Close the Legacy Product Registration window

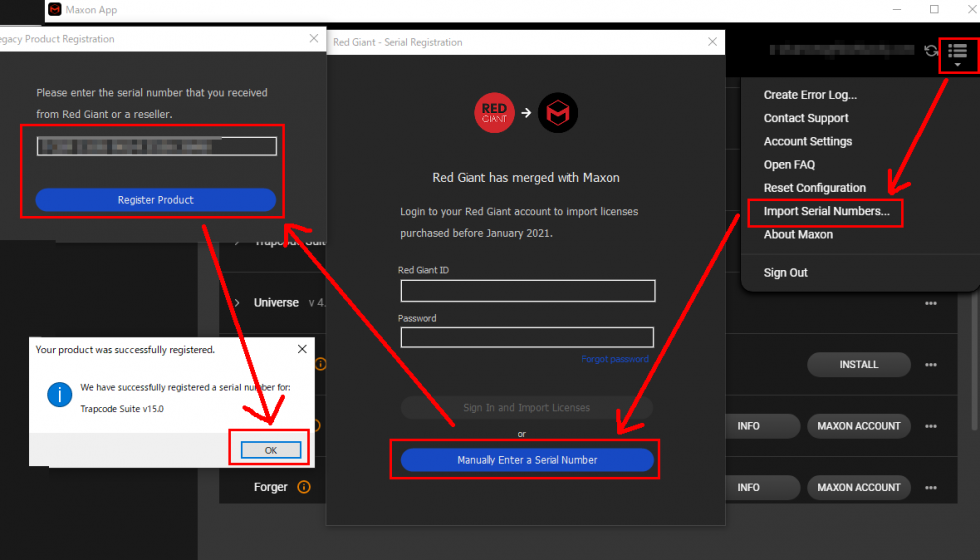click(314, 39)
